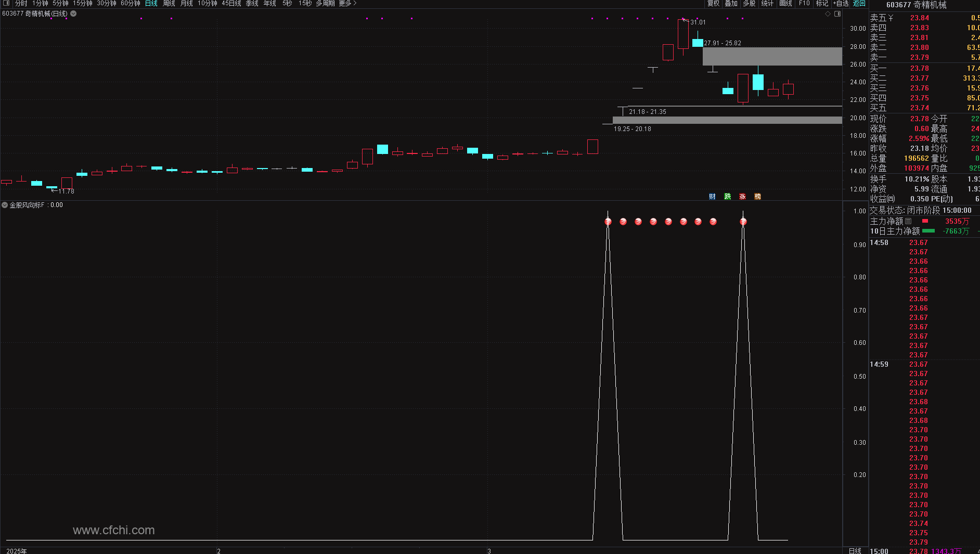Select the 45日线 period tab

(231, 3)
